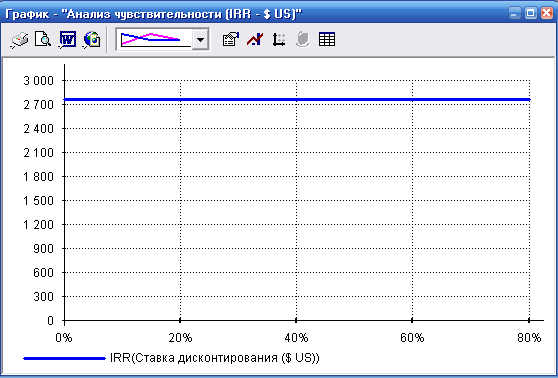Click the 300 y-axis label
The image size is (558, 378).
tap(43, 296)
